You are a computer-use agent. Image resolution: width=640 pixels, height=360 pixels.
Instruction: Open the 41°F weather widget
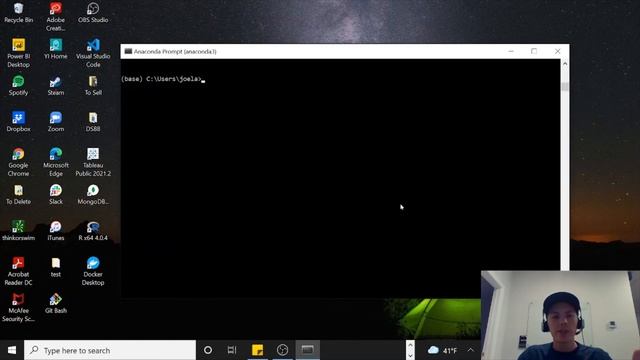(x=442, y=350)
